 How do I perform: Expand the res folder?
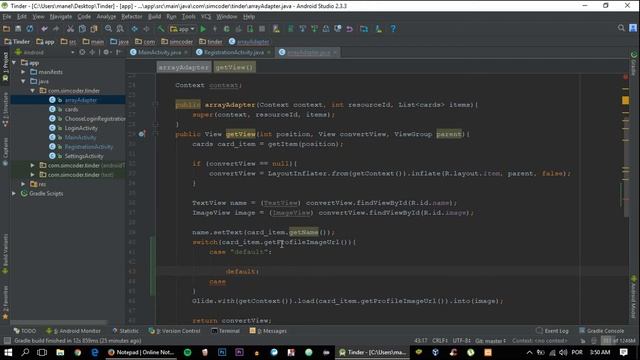pos(23,184)
